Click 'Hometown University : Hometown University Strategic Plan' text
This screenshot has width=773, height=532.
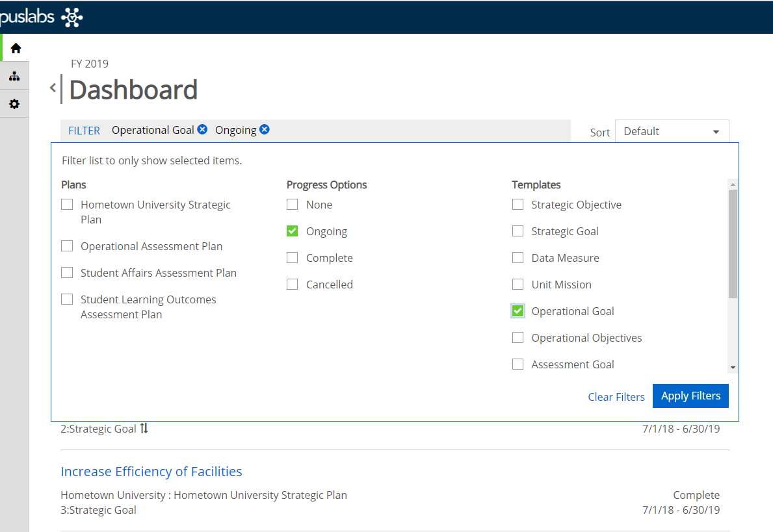click(x=203, y=495)
